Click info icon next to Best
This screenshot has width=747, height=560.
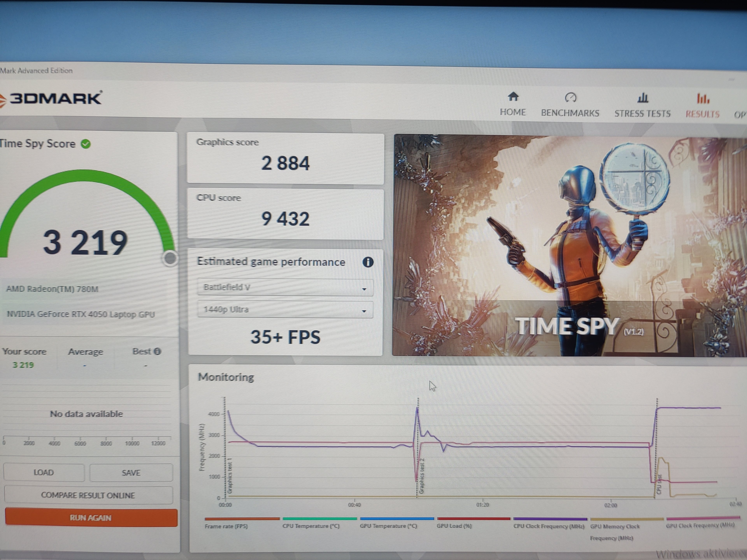coord(157,351)
